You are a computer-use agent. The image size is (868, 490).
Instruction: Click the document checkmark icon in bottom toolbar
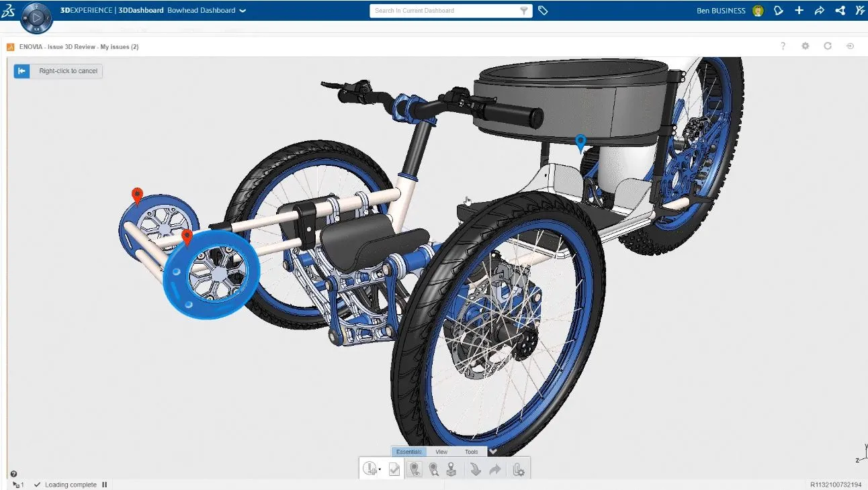394,470
